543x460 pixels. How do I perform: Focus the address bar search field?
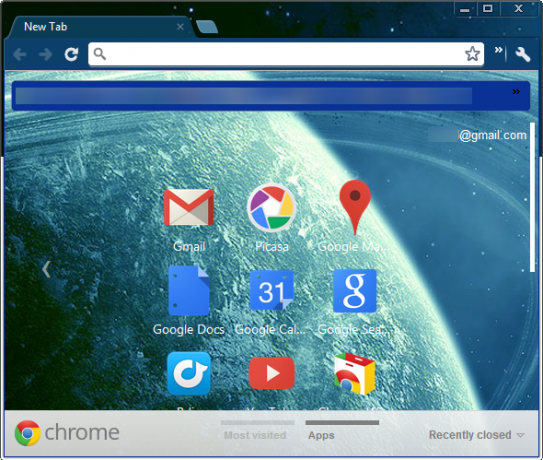pyautogui.click(x=286, y=54)
